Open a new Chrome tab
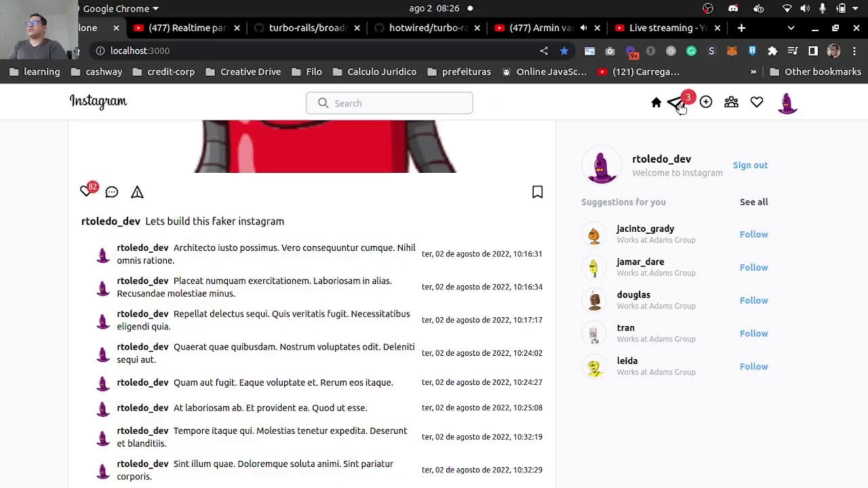868x488 pixels. click(741, 28)
